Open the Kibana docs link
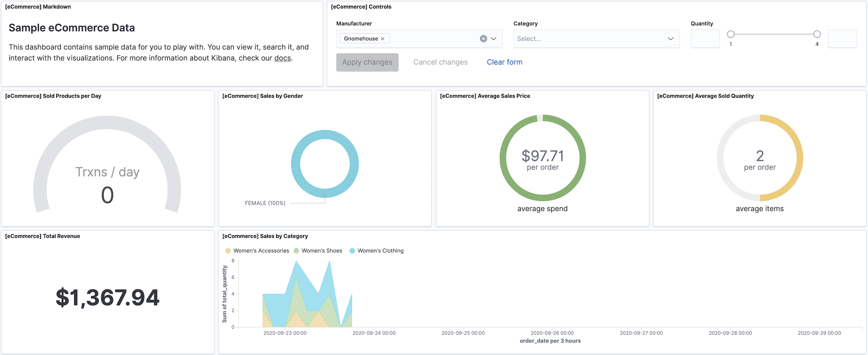868x355 pixels. (283, 58)
